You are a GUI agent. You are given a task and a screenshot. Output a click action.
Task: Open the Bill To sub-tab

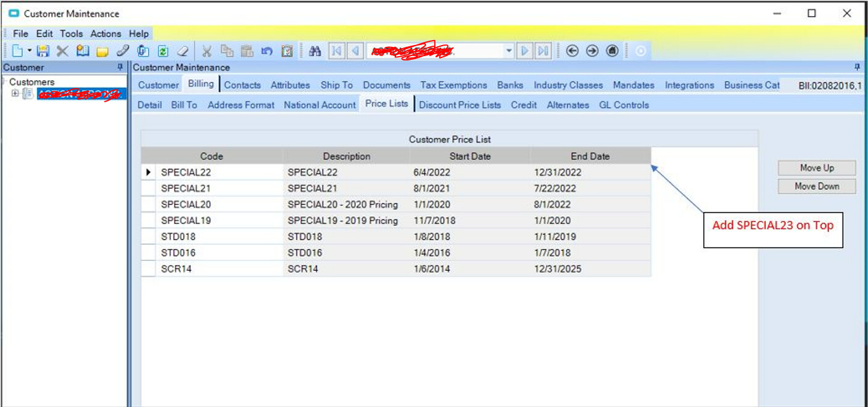pyautogui.click(x=184, y=105)
